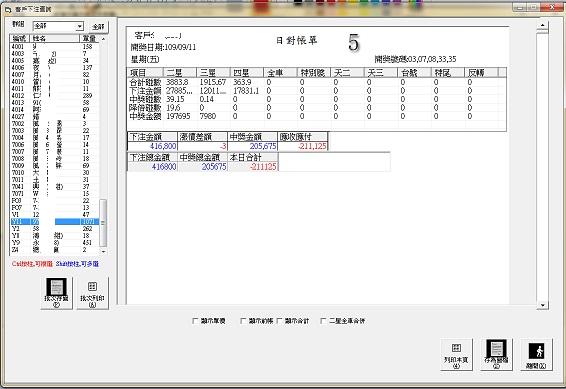Select customer row 7011
Screen dimensions: 566x389
(x=54, y=179)
